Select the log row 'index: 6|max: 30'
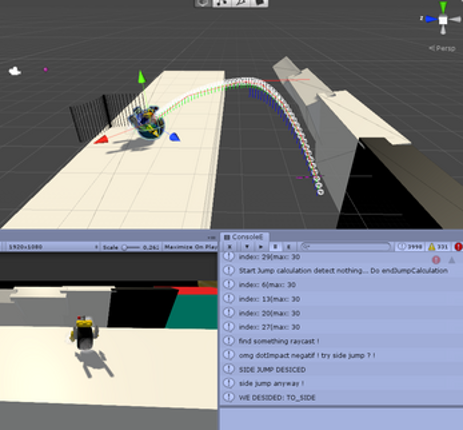This screenshot has height=430, width=463. (x=341, y=284)
